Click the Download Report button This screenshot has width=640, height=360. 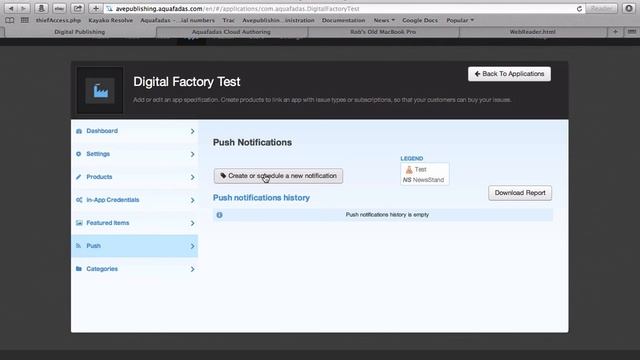[x=520, y=193]
